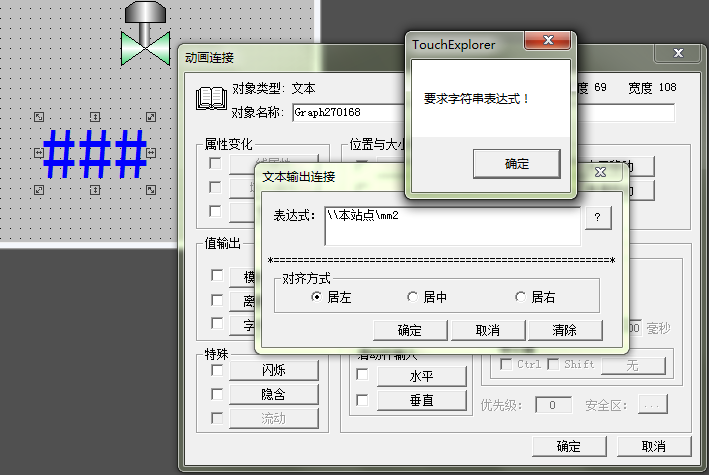Close the TouchExplorer message box
Viewport: 709px width, 475px height.
click(x=549, y=43)
